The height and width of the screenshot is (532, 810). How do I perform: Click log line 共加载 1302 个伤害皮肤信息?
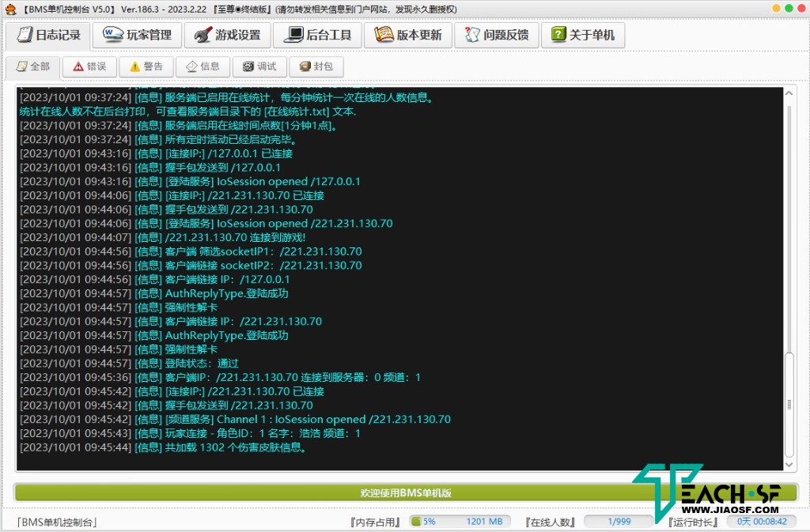point(164,447)
